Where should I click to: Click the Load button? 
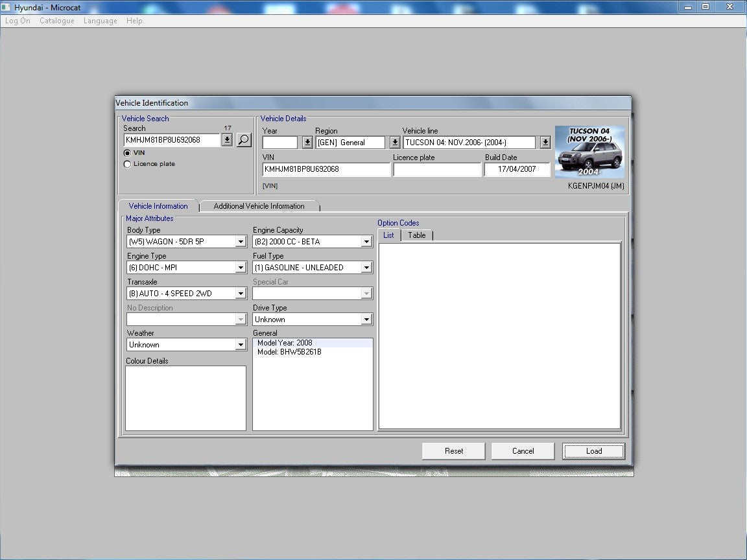pyautogui.click(x=593, y=451)
